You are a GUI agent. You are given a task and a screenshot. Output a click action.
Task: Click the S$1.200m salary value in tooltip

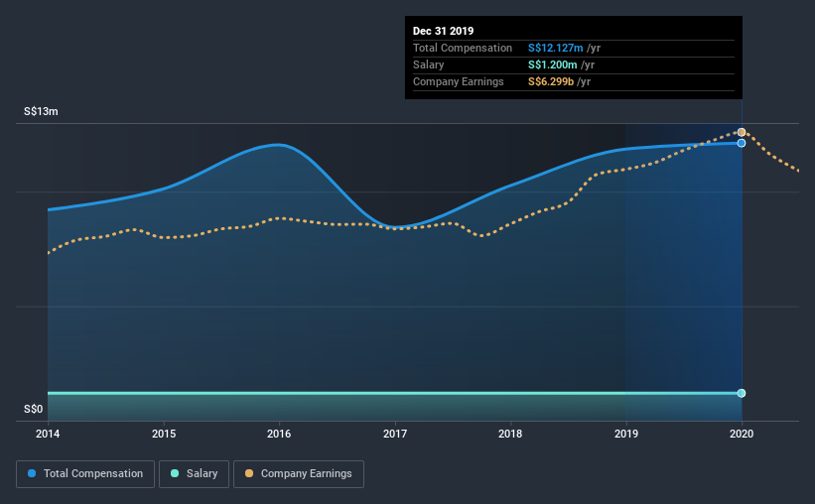(x=553, y=64)
